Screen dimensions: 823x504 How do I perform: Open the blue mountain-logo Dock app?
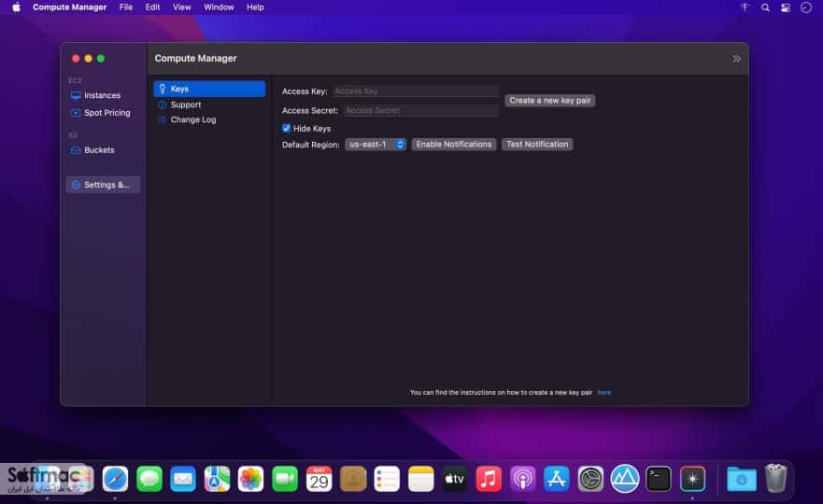click(625, 479)
